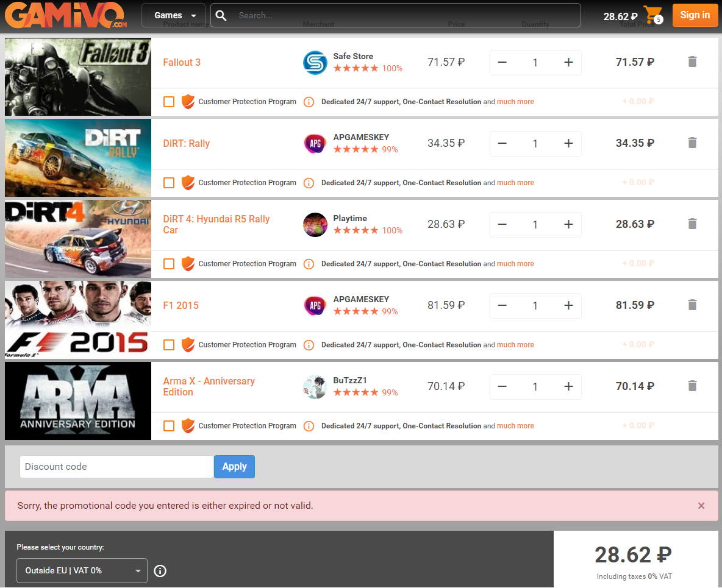Click the header cart total 28.62 ₽

click(620, 16)
